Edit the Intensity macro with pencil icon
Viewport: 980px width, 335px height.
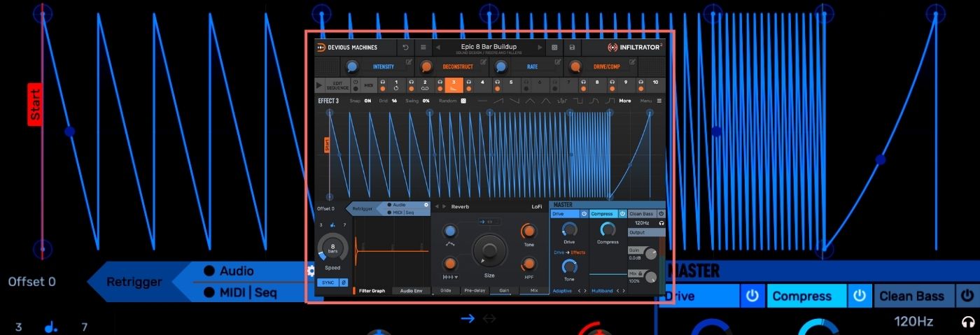(409, 62)
